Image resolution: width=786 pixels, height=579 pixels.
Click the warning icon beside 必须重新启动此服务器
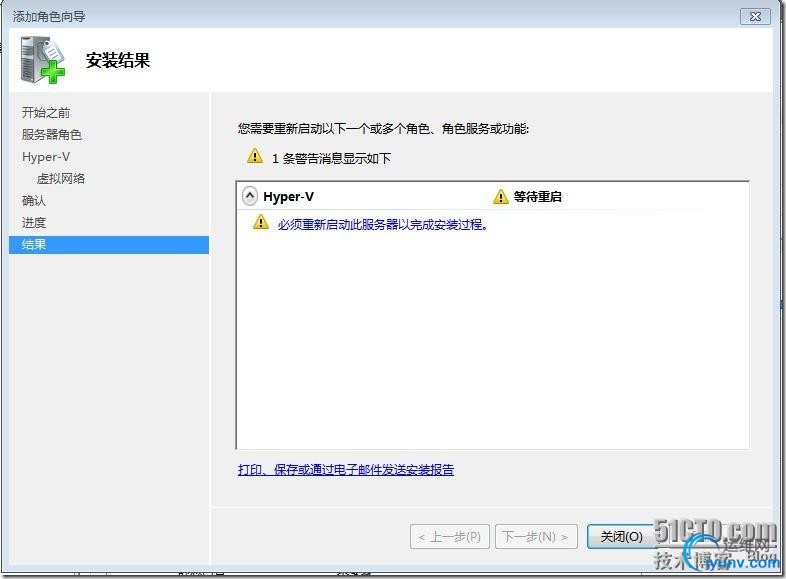click(x=261, y=222)
